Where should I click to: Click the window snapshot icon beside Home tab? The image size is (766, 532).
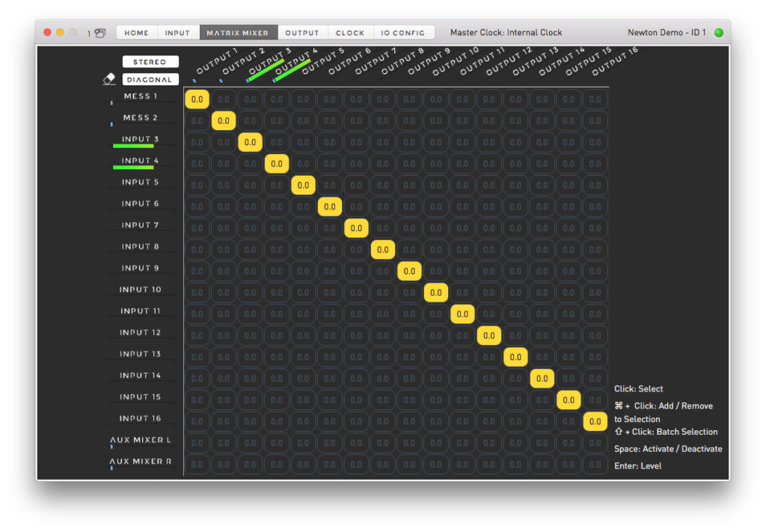pos(100,33)
